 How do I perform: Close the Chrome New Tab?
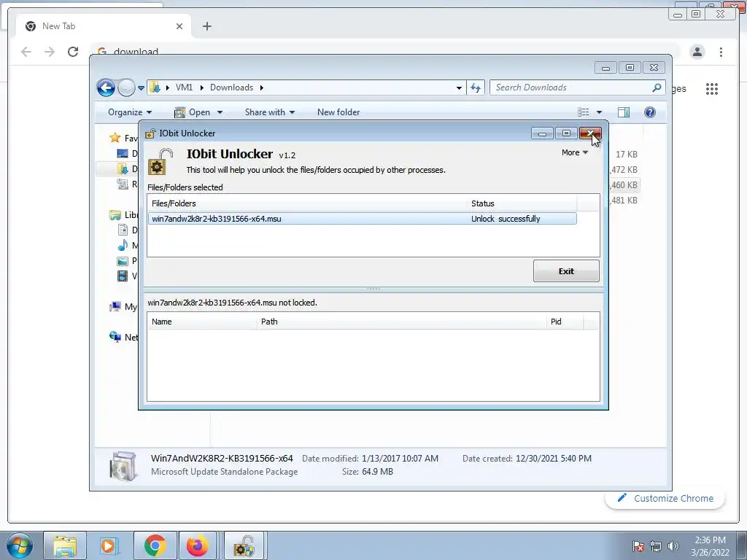pos(179,26)
